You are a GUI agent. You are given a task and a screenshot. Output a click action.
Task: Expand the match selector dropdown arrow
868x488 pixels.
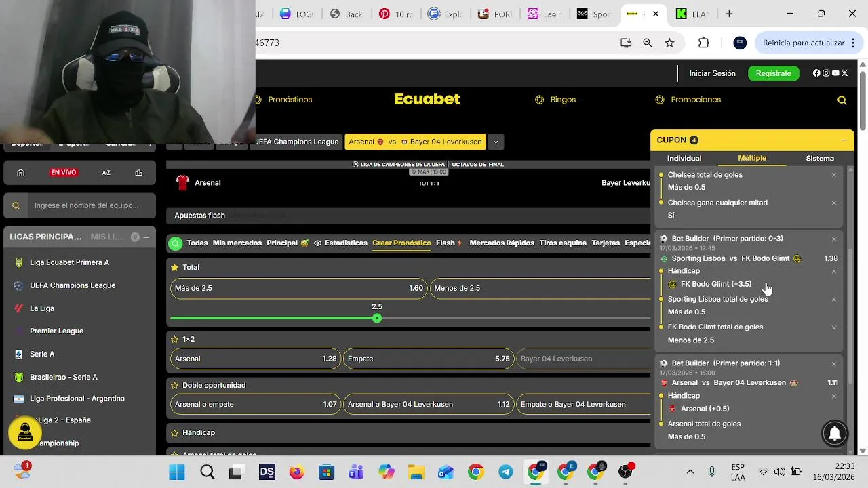(496, 142)
